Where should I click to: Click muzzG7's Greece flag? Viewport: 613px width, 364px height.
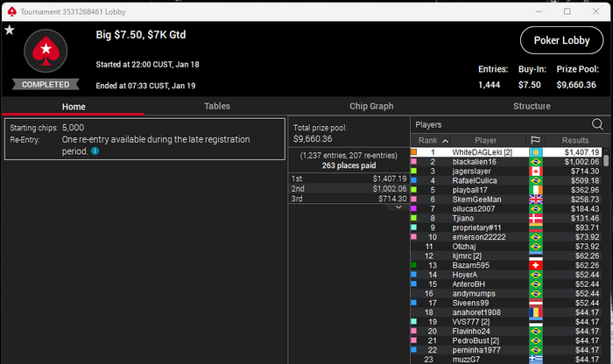coord(536,360)
